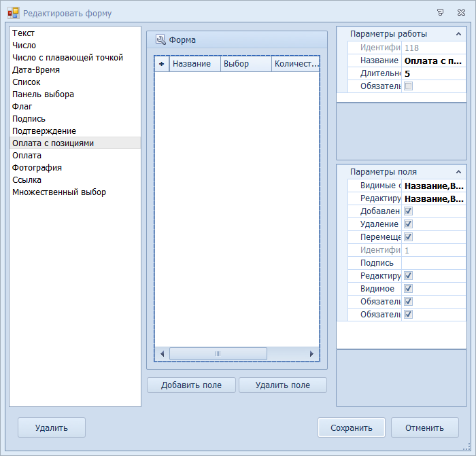Collapse the Параметры работы section
The width and height of the screenshot is (476, 456).
pyautogui.click(x=459, y=34)
